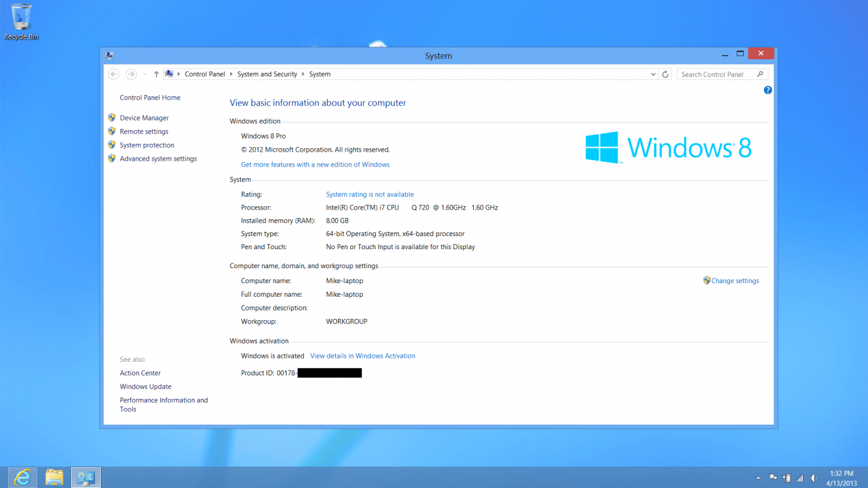Launch Internet Explorer from the taskbar

click(x=22, y=478)
